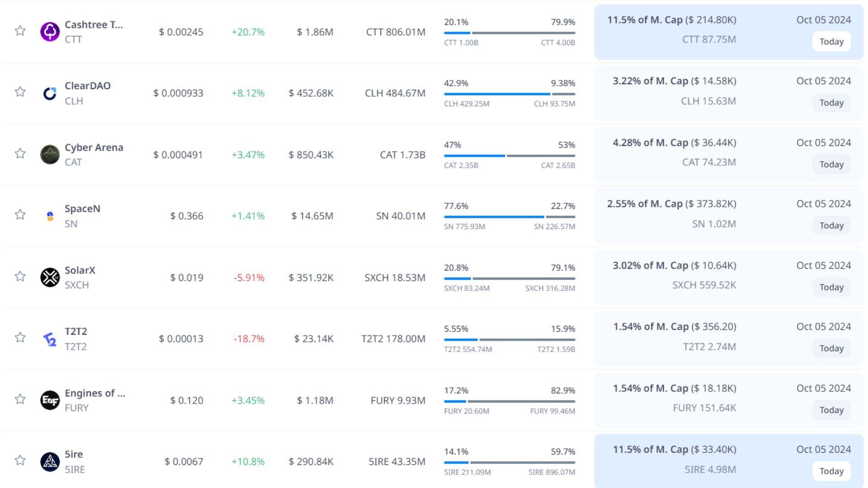The width and height of the screenshot is (868, 488).
Task: Select the Engines of Fury unlock card
Action: [728, 399]
